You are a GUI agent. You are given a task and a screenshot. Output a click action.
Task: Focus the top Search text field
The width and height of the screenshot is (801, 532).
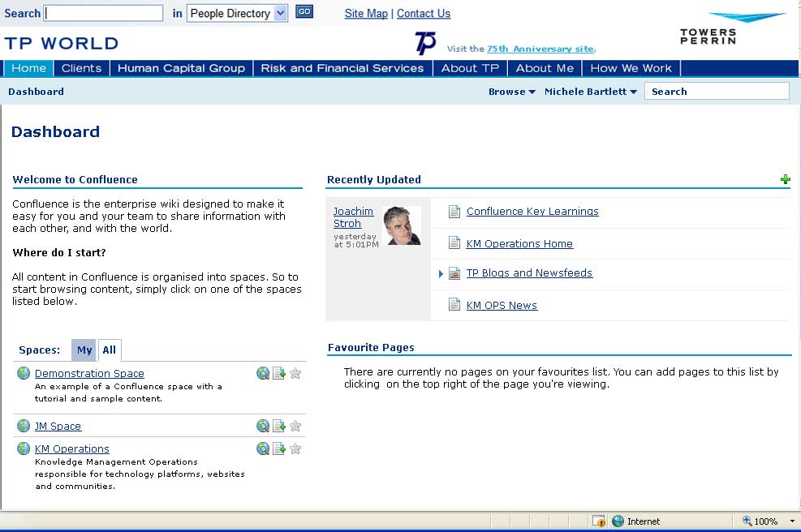click(x=104, y=13)
